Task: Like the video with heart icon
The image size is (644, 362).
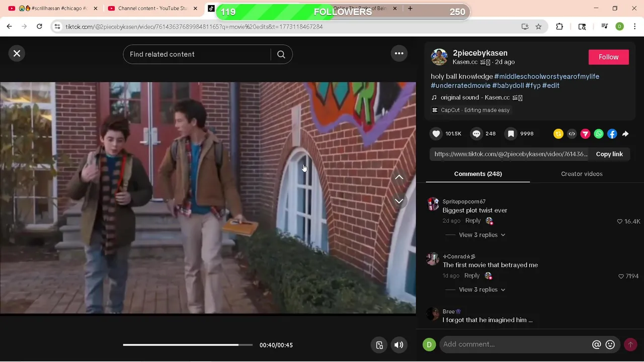Action: pyautogui.click(x=436, y=134)
